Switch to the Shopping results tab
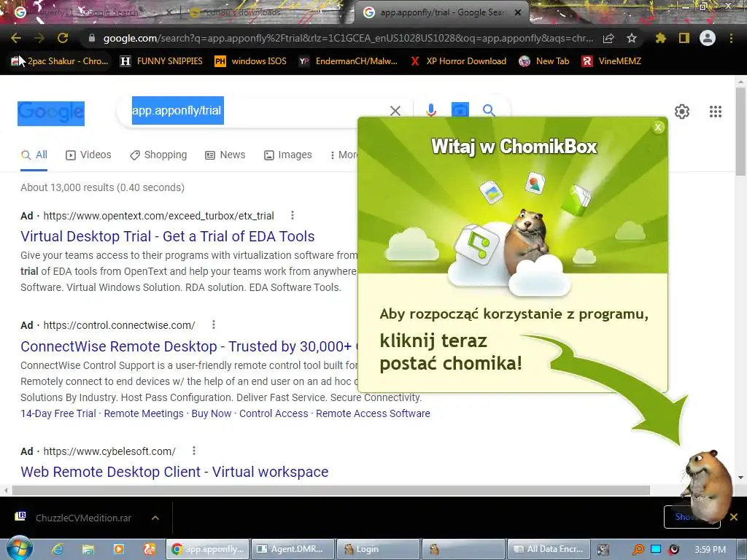Image resolution: width=747 pixels, height=560 pixels. click(158, 155)
